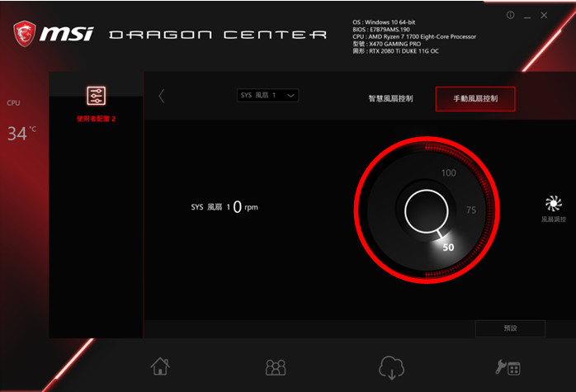
Task: Click the MSI dragon shield logo
Action: (25, 34)
